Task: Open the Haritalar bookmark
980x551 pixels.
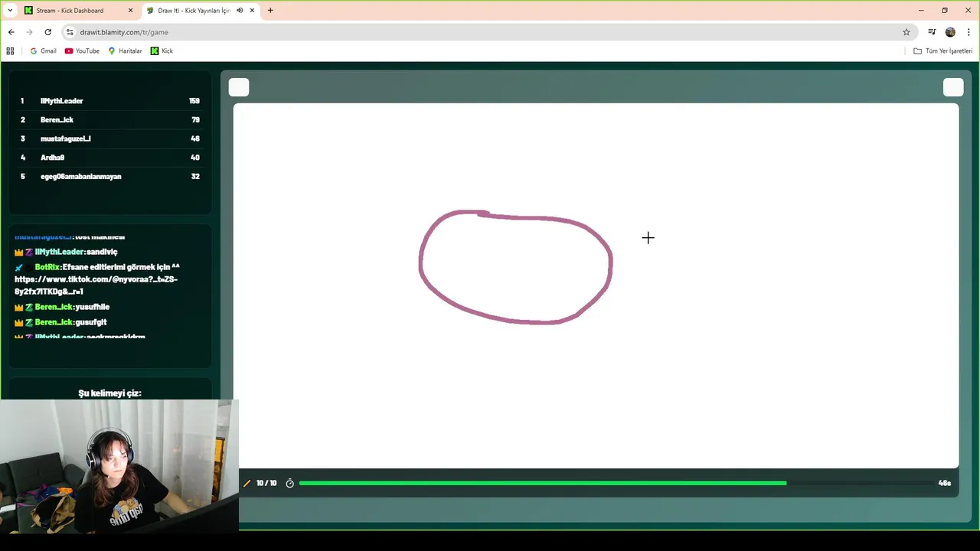Action: coord(125,51)
